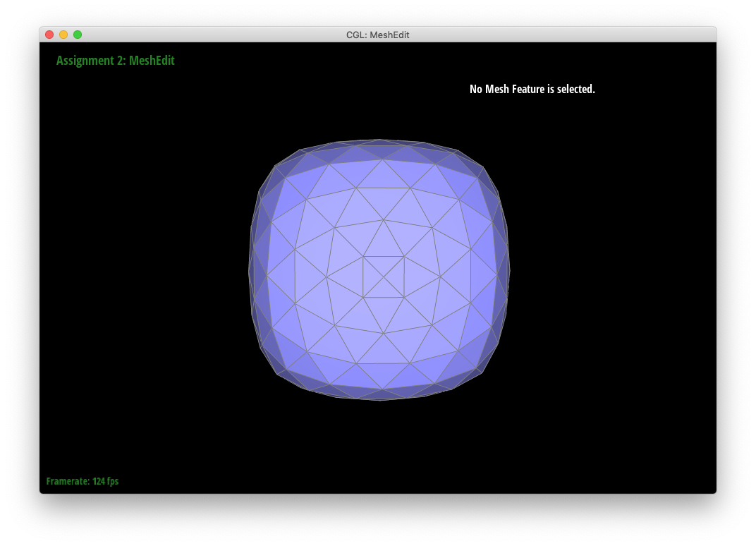Click the CGL: MeshEdit window title

point(379,35)
